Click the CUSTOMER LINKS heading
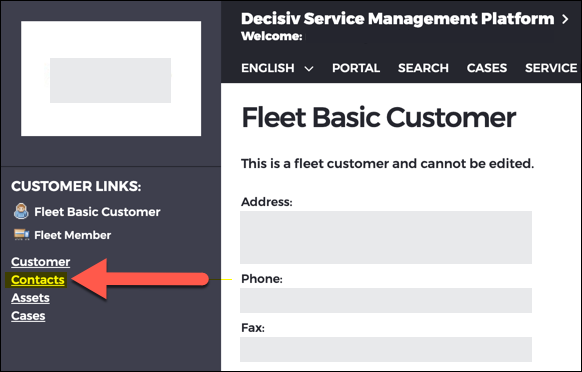582x372 pixels. point(76,186)
